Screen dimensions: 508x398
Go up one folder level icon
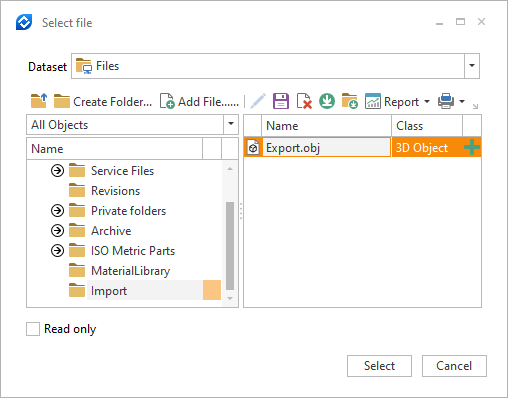(x=39, y=101)
